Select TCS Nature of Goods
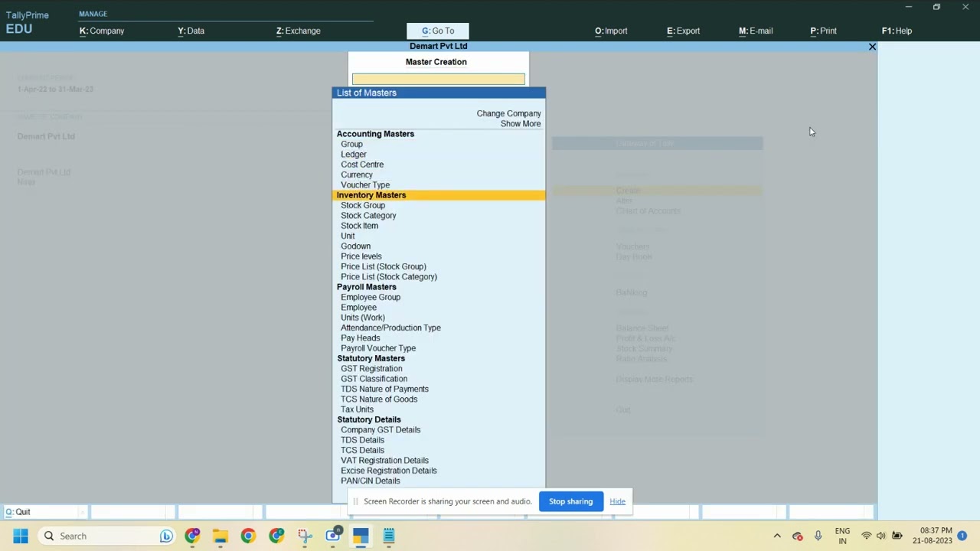Screen dimensions: 980x551 pos(379,399)
